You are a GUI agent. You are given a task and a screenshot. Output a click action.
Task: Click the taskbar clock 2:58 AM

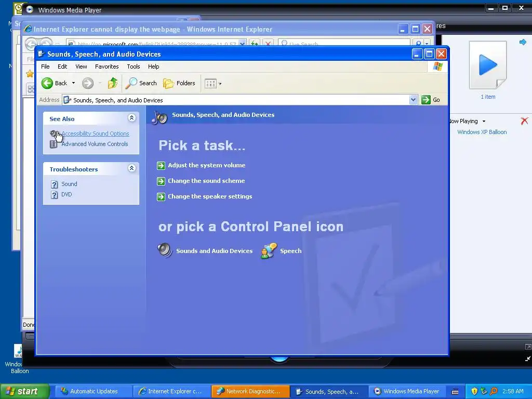(x=513, y=391)
